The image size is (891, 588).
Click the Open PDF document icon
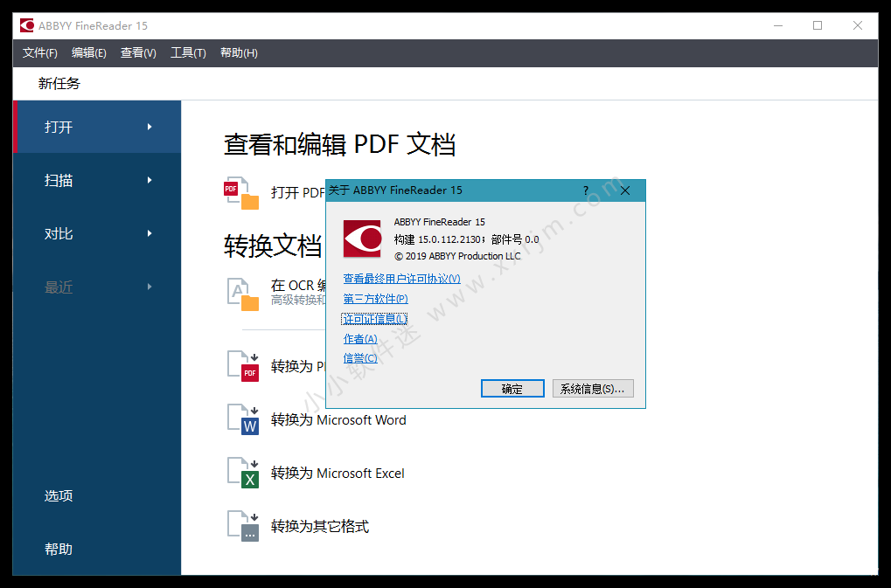[241, 193]
